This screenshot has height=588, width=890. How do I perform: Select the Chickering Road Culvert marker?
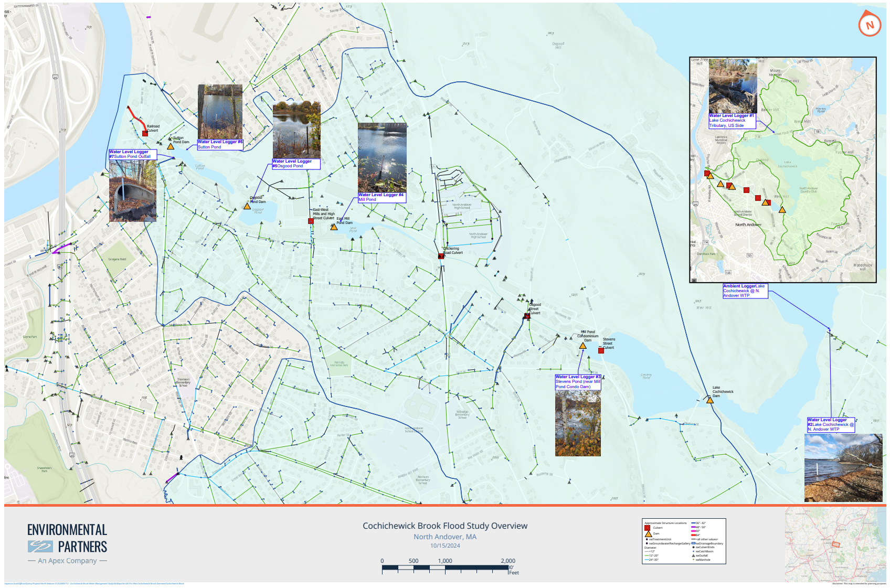coord(441,256)
